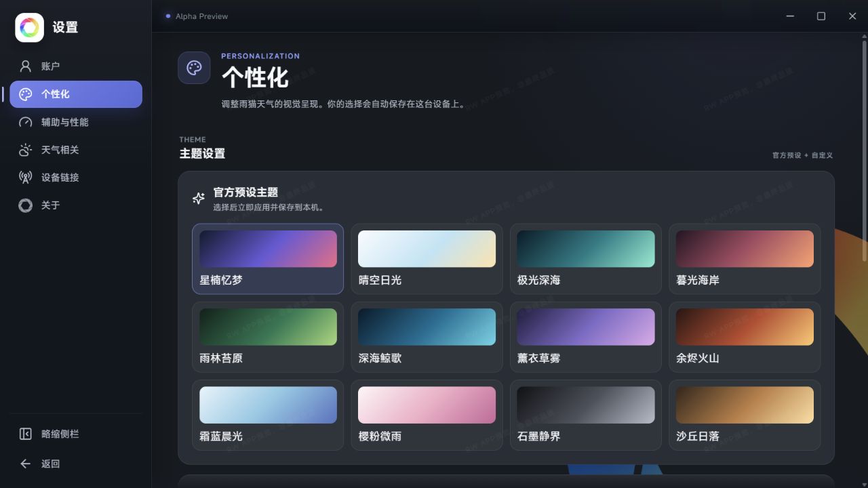Image resolution: width=868 pixels, height=488 pixels.
Task: Apply the 星楠忆梦 theme
Action: click(268, 259)
